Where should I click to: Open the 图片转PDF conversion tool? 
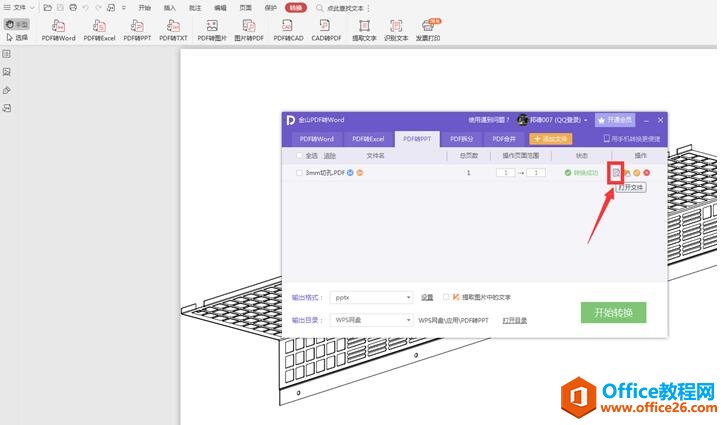click(249, 30)
